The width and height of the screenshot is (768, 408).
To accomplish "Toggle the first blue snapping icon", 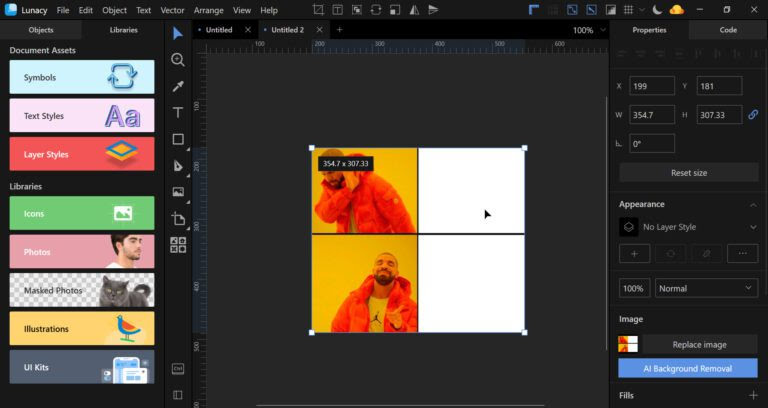I will 572,10.
